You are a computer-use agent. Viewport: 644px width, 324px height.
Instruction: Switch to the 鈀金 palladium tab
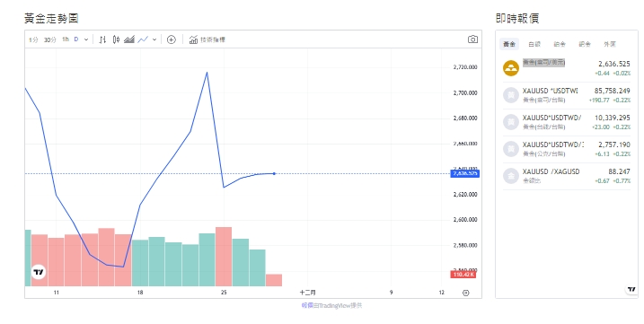click(585, 44)
